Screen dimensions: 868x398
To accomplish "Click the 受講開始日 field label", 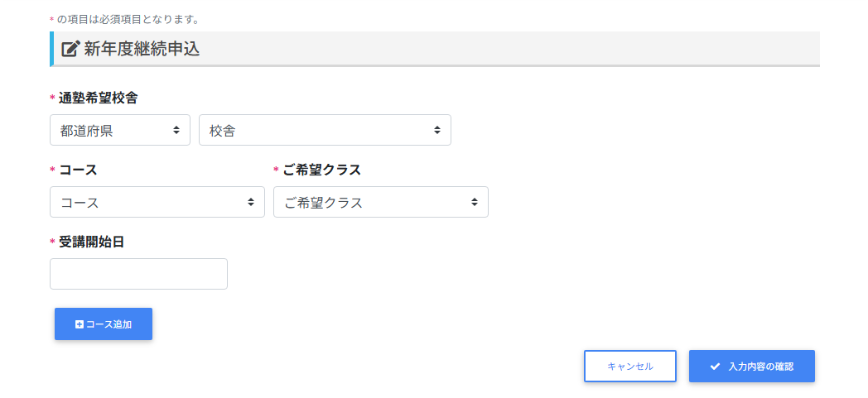I will click(x=91, y=242).
